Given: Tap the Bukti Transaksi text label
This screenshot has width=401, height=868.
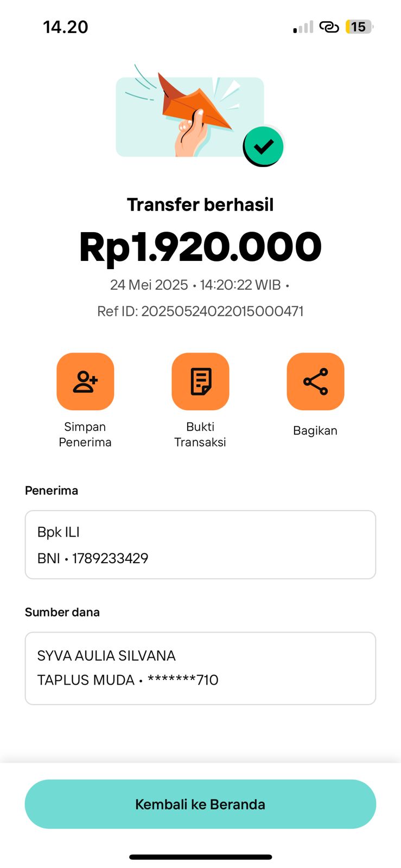Looking at the screenshot, I should tap(200, 435).
